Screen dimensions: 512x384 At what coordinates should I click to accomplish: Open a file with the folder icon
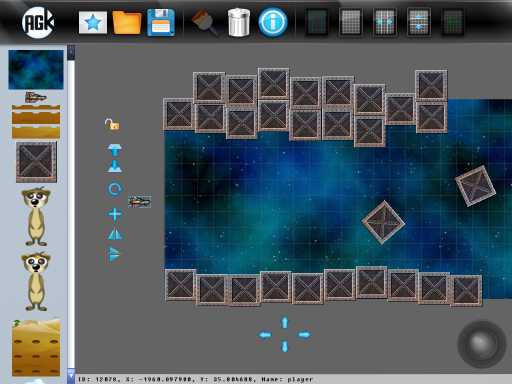click(x=127, y=22)
